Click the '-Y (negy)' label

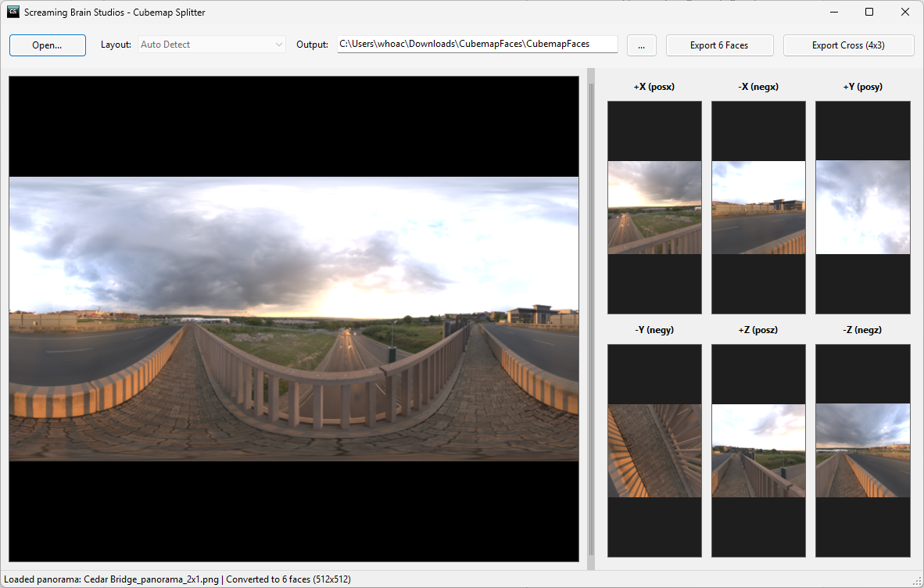click(654, 330)
